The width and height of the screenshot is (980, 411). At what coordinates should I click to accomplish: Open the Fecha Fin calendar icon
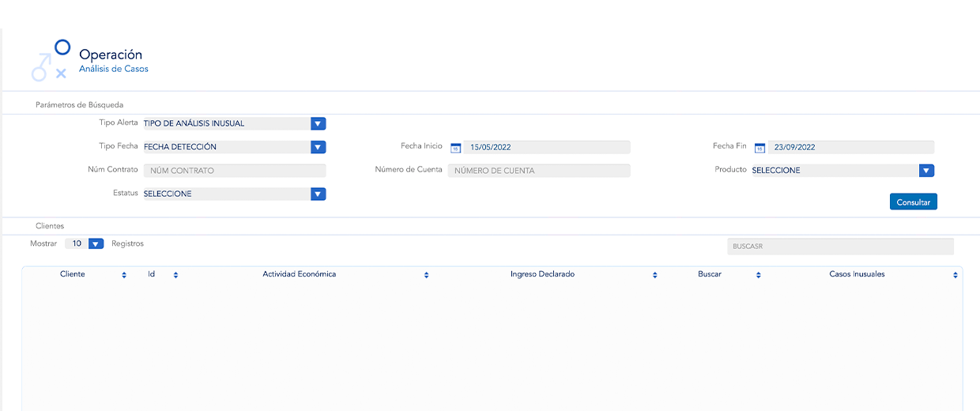[759, 148]
